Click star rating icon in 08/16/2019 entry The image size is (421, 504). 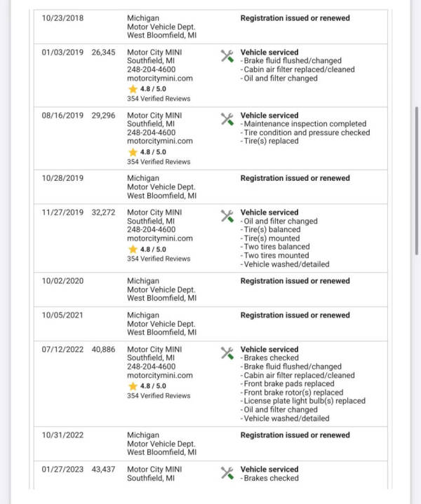click(133, 152)
